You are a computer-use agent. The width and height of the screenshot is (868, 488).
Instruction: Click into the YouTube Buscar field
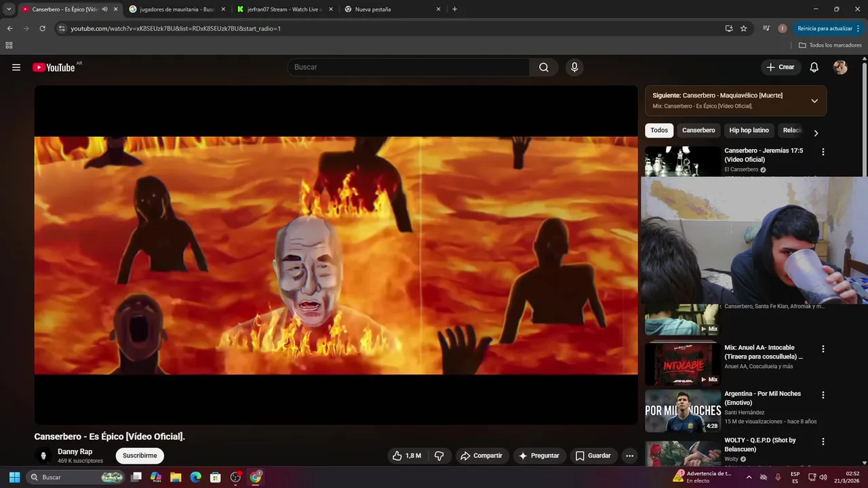tap(408, 67)
